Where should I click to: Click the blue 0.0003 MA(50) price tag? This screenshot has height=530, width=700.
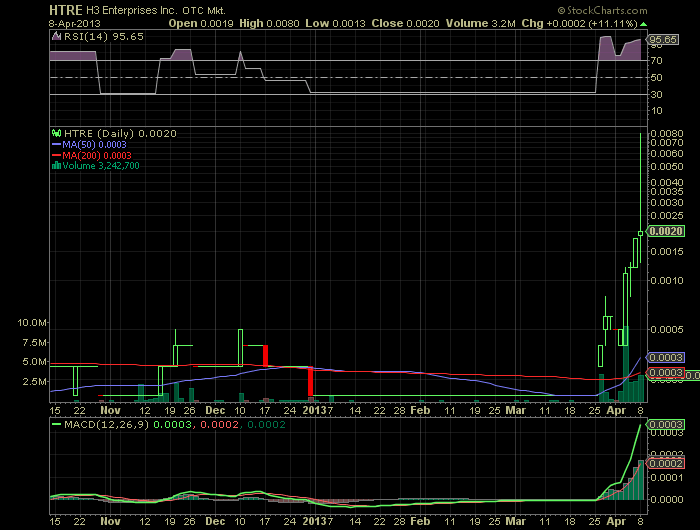666,358
